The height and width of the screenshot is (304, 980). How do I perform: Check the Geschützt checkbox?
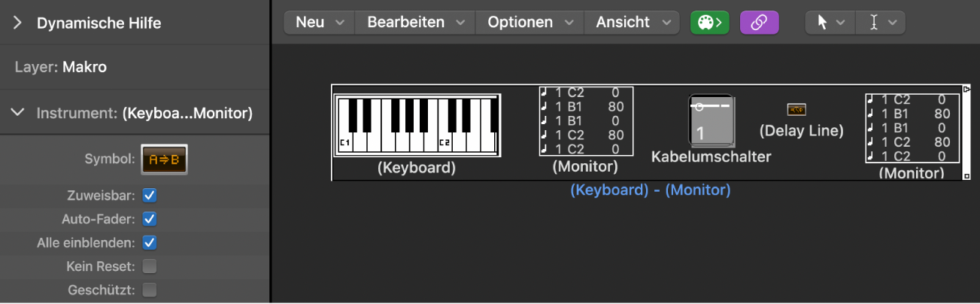pyautogui.click(x=150, y=290)
